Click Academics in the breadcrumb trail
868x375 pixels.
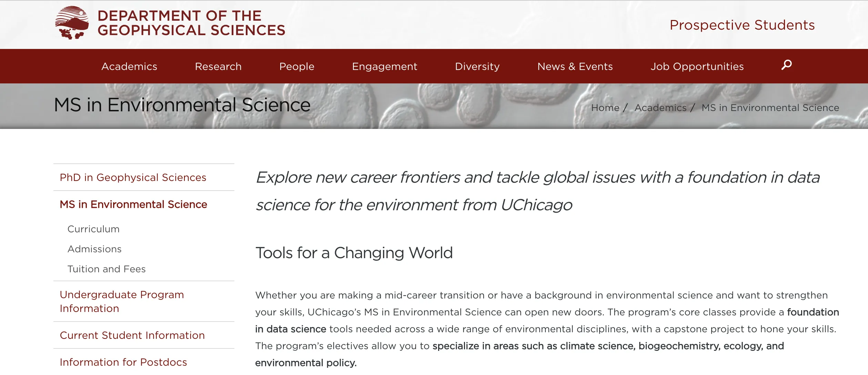coord(660,108)
